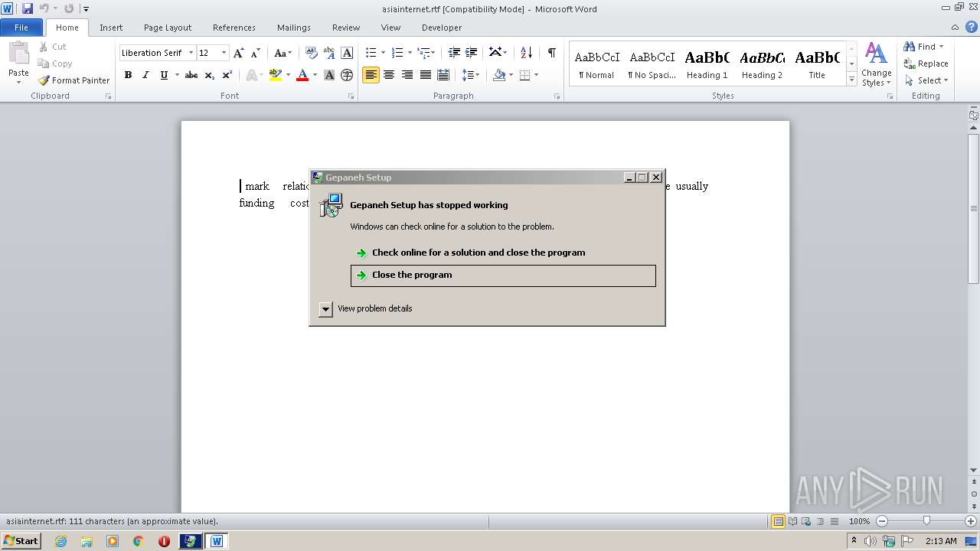
Task: Click the Borders icon
Action: coord(524,75)
